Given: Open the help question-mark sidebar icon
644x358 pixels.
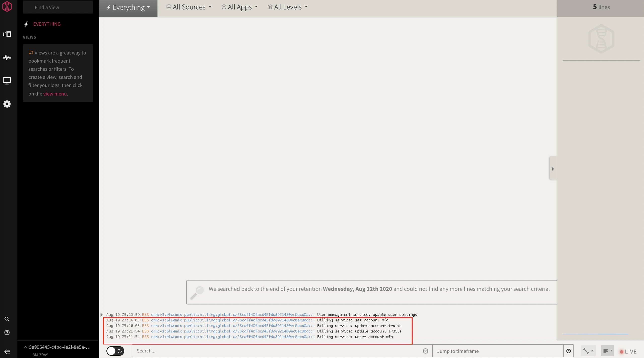Looking at the screenshot, I should click(x=7, y=332).
